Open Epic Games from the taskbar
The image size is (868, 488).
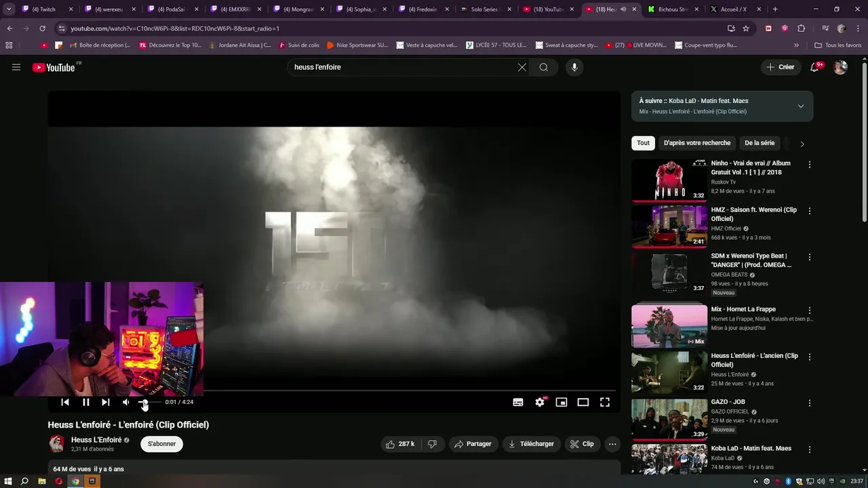pyautogui.click(x=92, y=481)
